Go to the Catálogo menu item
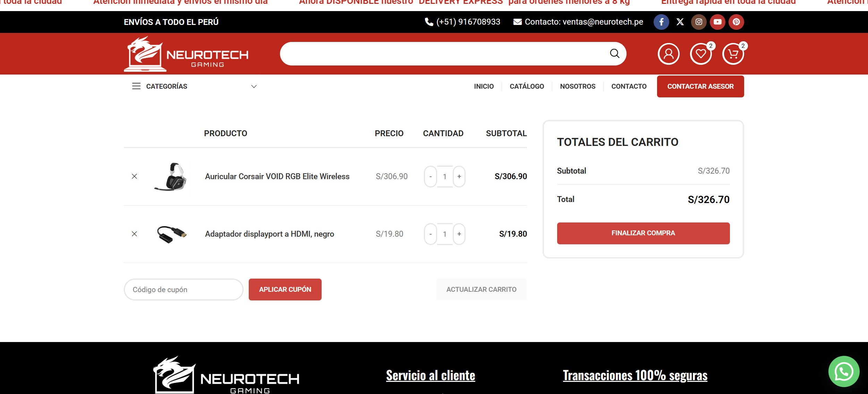The width and height of the screenshot is (868, 394). click(527, 86)
